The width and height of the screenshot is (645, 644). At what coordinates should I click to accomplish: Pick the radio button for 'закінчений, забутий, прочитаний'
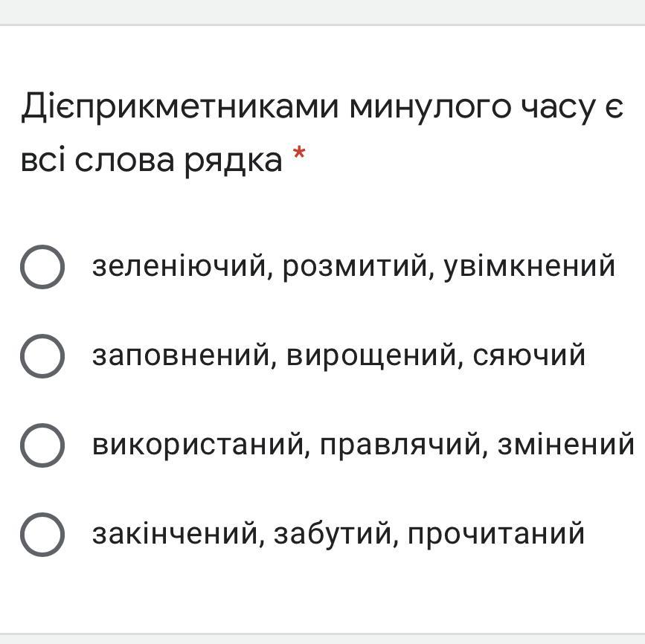[42, 534]
